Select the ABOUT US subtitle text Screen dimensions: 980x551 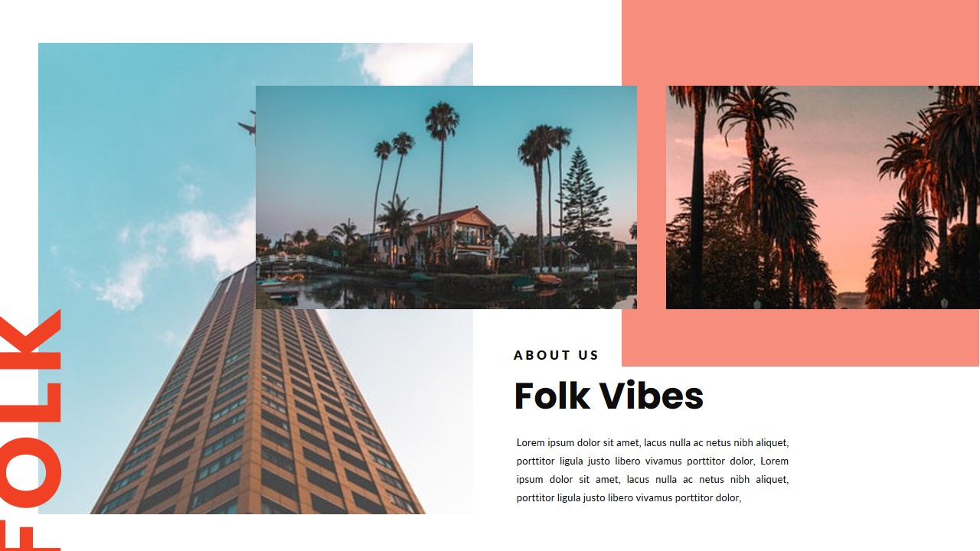(557, 355)
